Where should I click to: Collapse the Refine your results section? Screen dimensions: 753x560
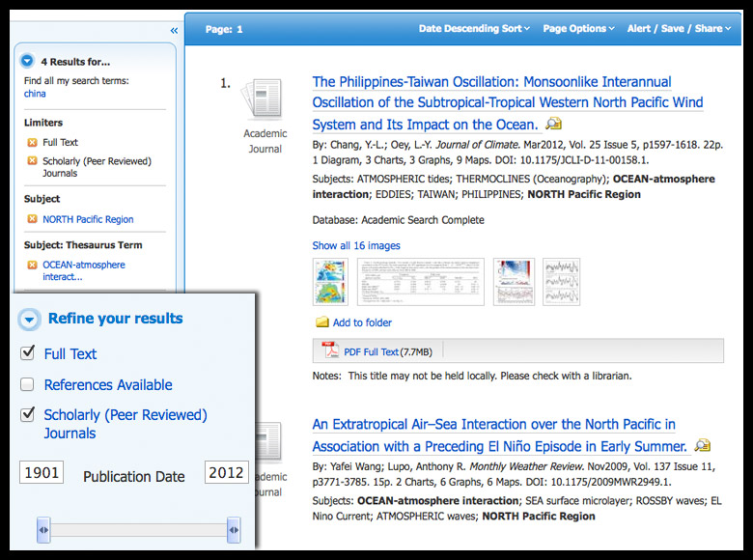point(31,319)
